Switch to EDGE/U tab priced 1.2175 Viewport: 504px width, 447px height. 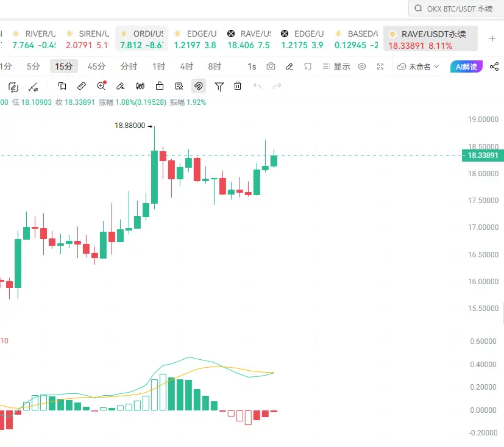(302, 39)
